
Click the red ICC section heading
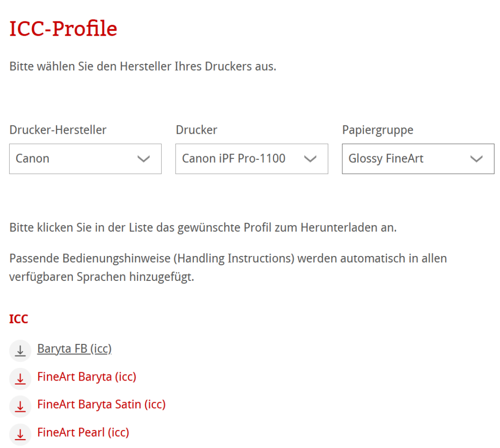19,319
